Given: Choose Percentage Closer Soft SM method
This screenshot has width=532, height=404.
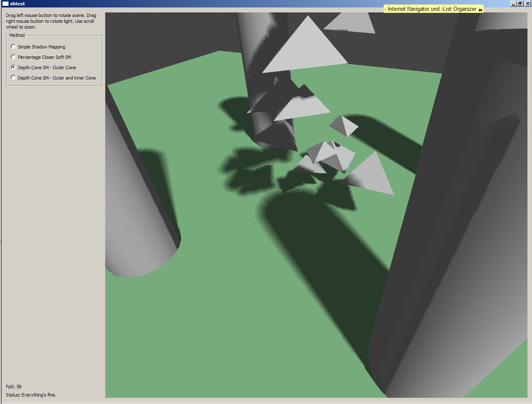Looking at the screenshot, I should click(x=14, y=57).
